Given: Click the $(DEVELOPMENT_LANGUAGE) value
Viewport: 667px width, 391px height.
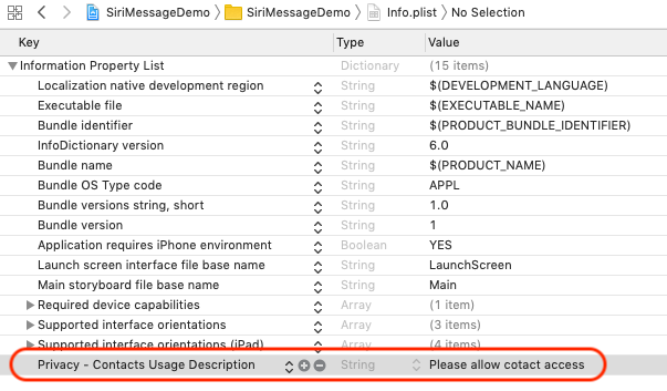Looking at the screenshot, I should tap(519, 86).
